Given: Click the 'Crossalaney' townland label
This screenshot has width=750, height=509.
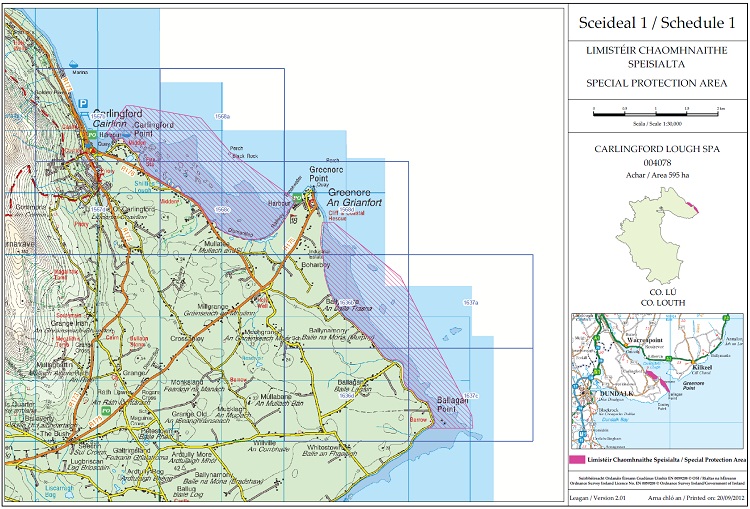Looking at the screenshot, I should (x=187, y=338).
